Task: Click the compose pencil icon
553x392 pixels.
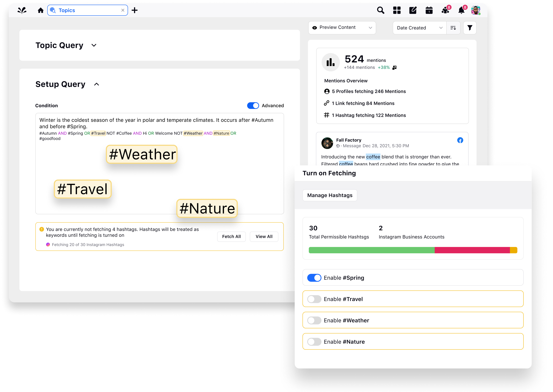Action: [x=413, y=10]
